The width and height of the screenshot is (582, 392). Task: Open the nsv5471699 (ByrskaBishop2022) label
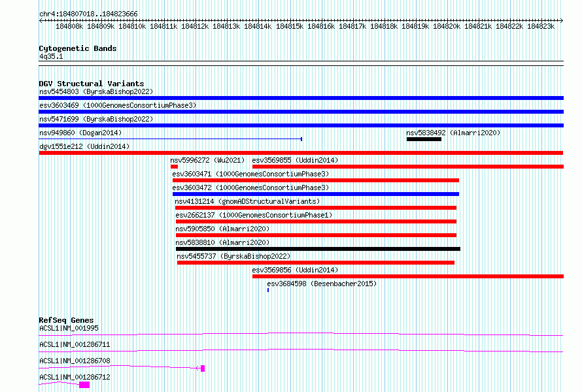point(96,119)
